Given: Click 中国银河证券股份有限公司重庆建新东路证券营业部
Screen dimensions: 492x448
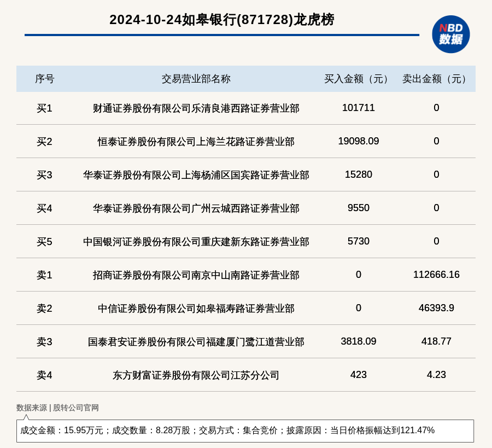Looking at the screenshot, I should (x=196, y=242).
